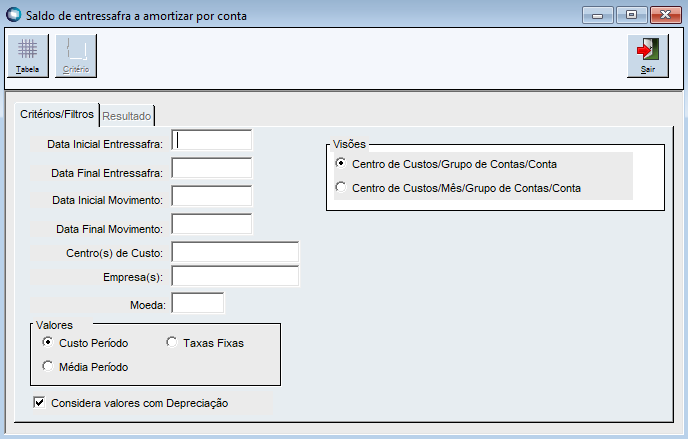Click the Moeda input field
This screenshot has height=439, width=688.
pyautogui.click(x=198, y=303)
